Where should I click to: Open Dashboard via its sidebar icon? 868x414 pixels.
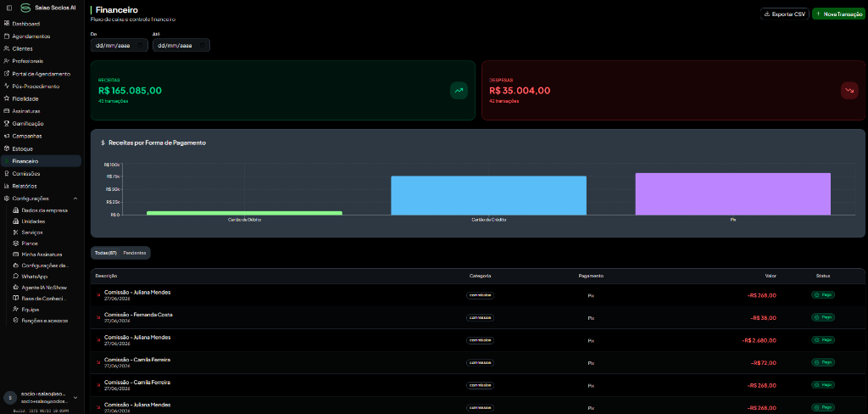7,24
